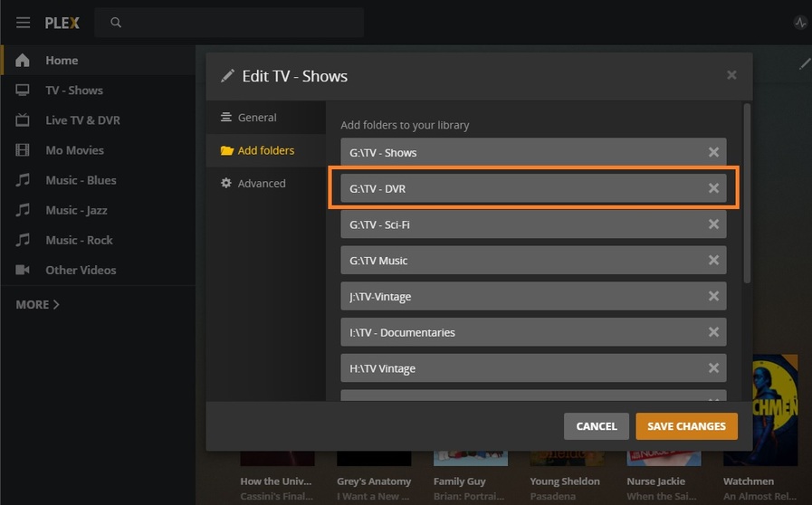This screenshot has width=812, height=505.
Task: Click the edit pencil icon behind the dialog
Action: (x=805, y=63)
